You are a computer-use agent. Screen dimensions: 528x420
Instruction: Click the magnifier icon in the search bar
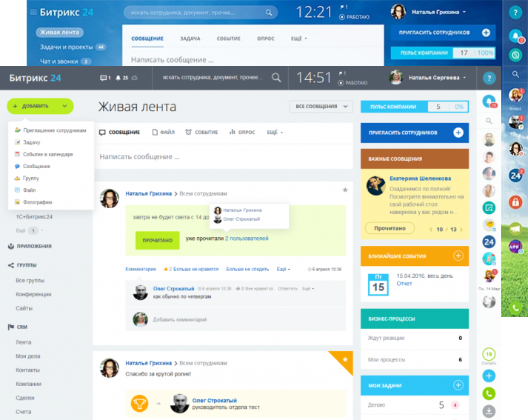click(276, 77)
